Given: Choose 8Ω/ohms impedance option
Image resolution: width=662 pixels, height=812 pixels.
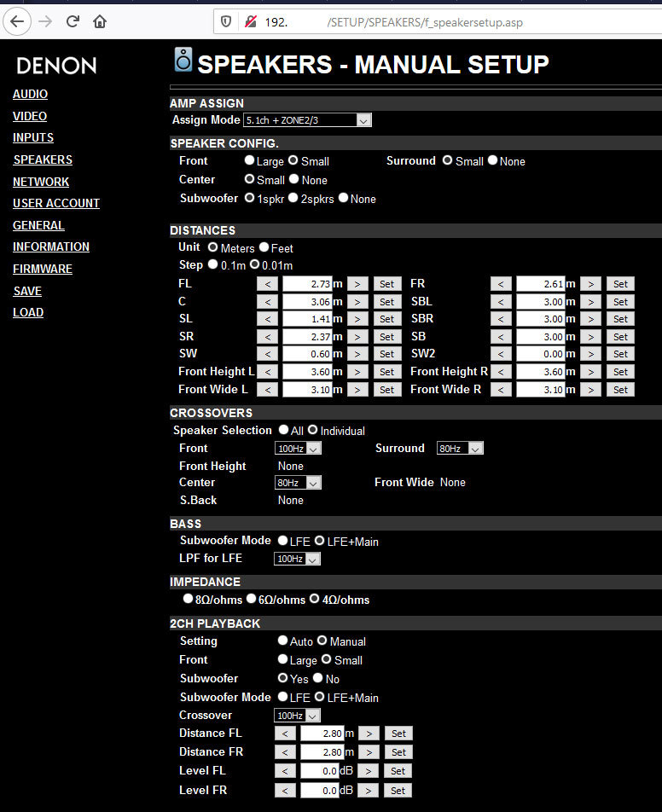Looking at the screenshot, I should coord(188,599).
